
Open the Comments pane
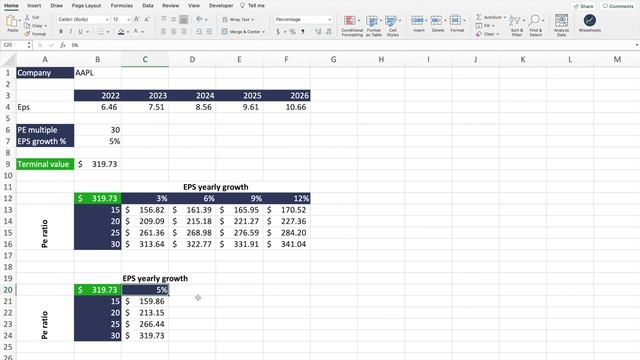(x=618, y=6)
